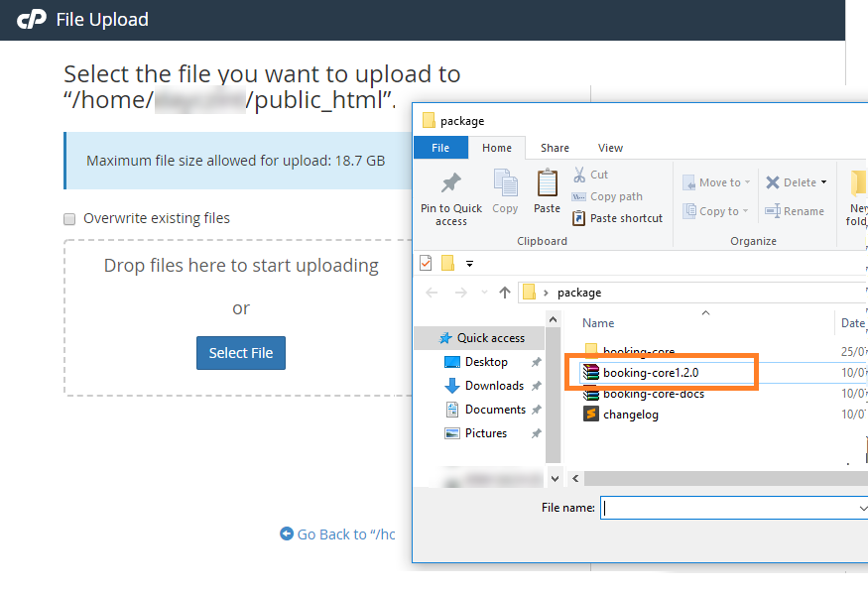Open the Copy to dropdown
Screen dimensions: 868x593
[x=716, y=211]
